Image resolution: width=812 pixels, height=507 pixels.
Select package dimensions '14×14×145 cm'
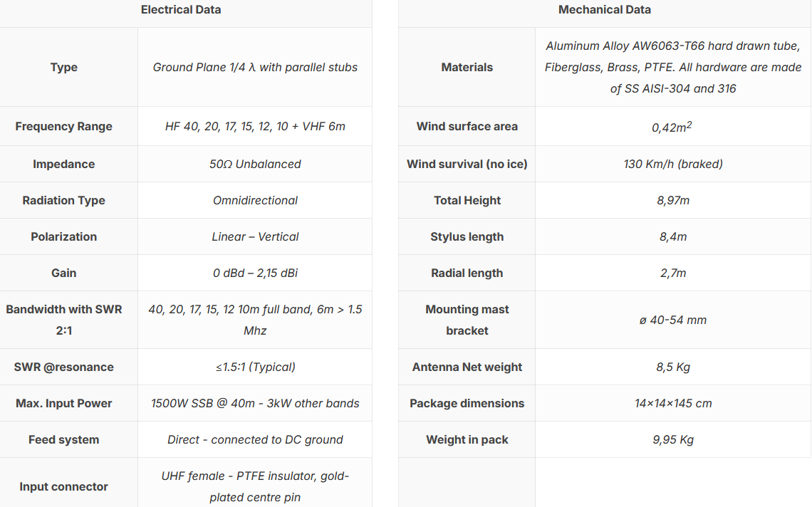coord(673,404)
